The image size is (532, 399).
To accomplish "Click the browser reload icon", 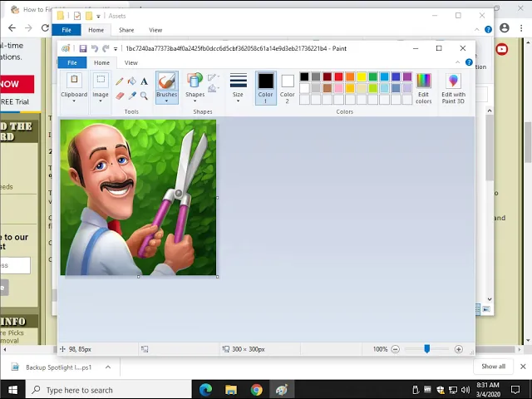I will [45, 27].
